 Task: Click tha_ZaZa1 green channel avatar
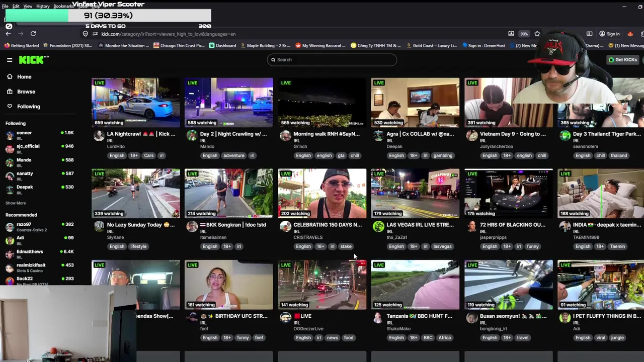tap(378, 226)
